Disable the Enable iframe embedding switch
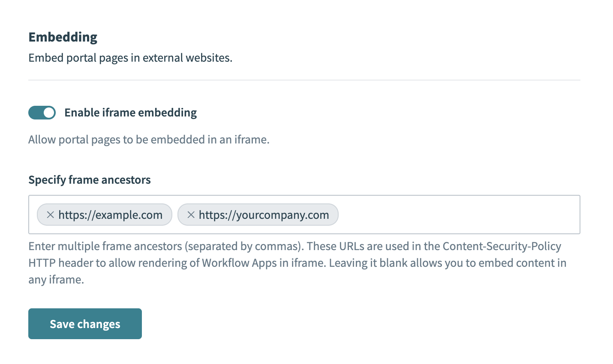The image size is (613, 364). (x=42, y=112)
